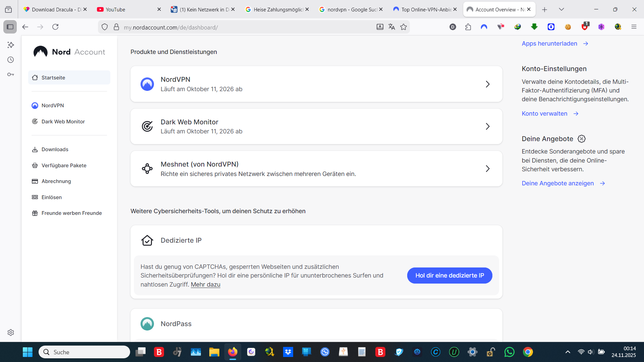
Task: Expand the Dark Web Monitor card chevron
Action: click(x=487, y=126)
